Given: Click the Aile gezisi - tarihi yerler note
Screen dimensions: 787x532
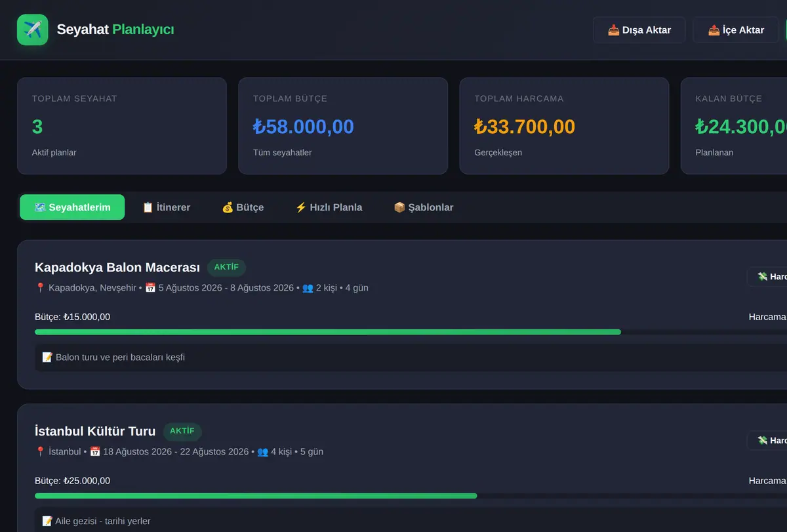Looking at the screenshot, I should pos(103,522).
